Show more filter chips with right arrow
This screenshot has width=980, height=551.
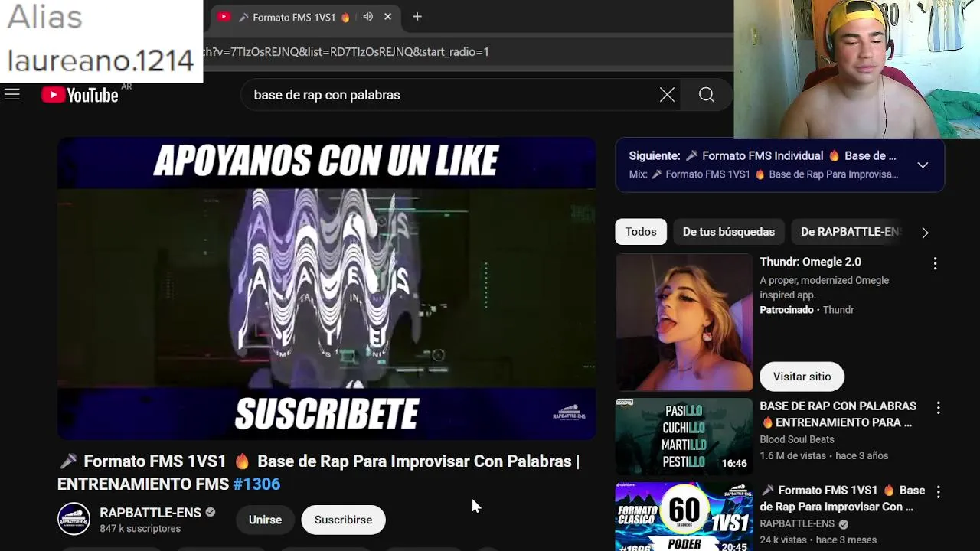click(x=925, y=233)
